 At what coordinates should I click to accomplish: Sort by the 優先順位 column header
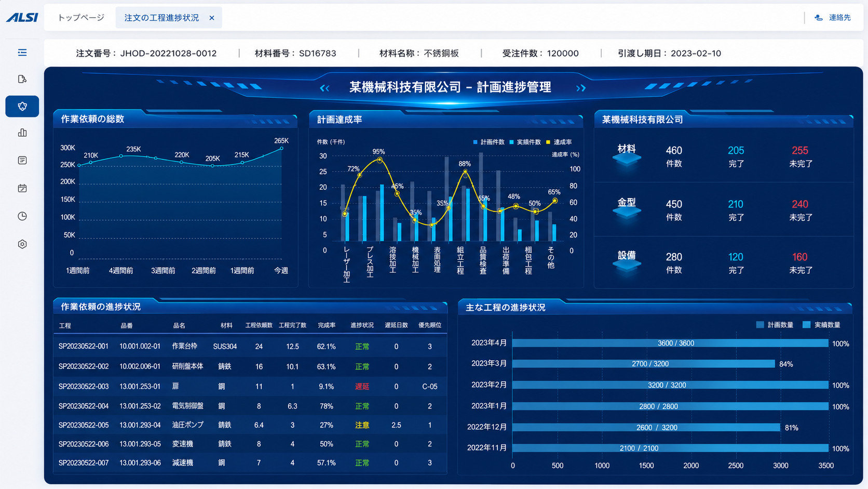tap(430, 325)
